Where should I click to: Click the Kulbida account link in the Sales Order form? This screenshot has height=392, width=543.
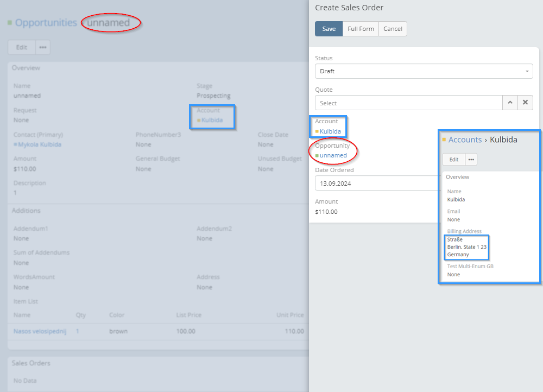pyautogui.click(x=330, y=131)
